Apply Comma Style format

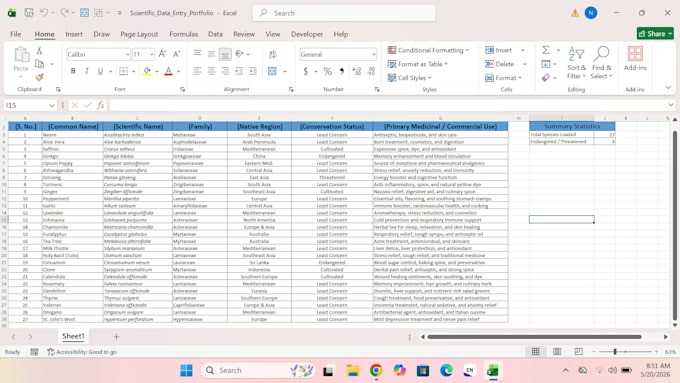[342, 71]
